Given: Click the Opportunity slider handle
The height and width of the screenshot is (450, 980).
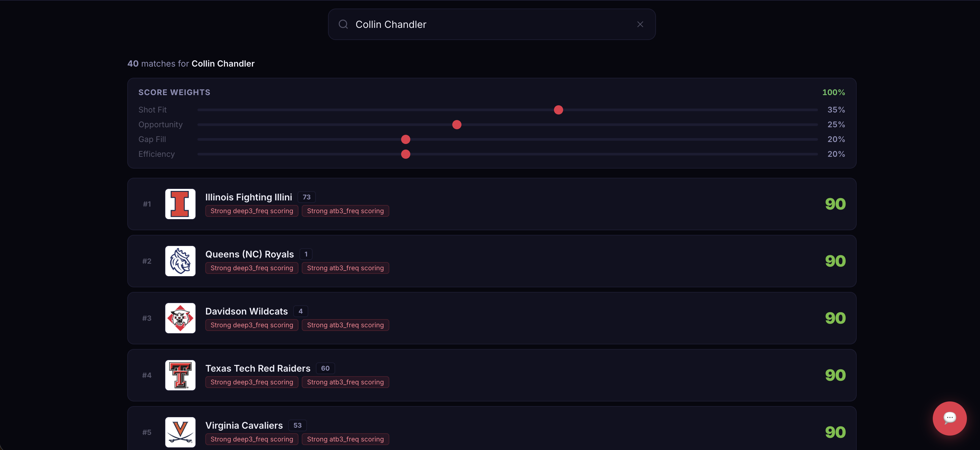Looking at the screenshot, I should [x=457, y=125].
